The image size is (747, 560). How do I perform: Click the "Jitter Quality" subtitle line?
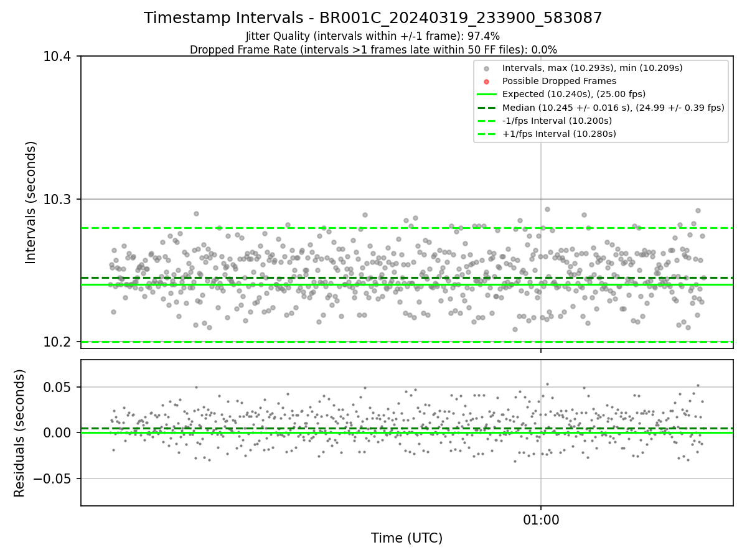coord(373,36)
